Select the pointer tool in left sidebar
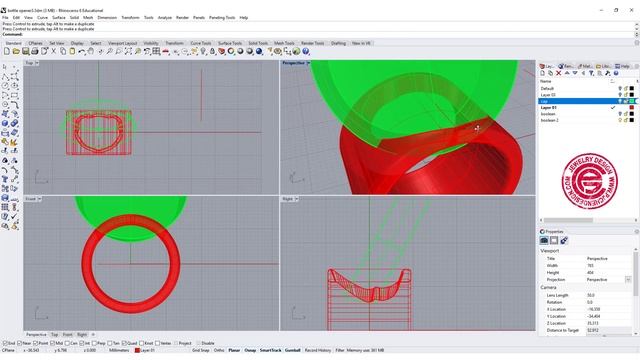This screenshot has width=640, height=360. (5, 66)
